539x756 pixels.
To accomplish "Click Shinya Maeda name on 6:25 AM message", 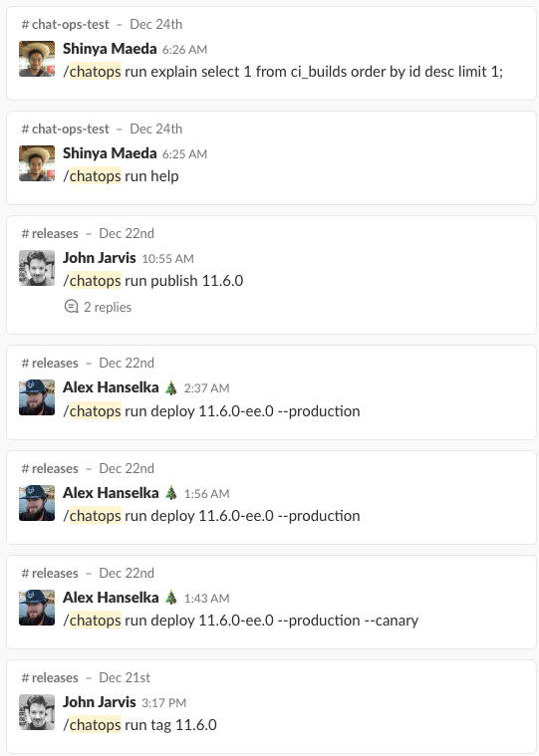I will click(110, 153).
